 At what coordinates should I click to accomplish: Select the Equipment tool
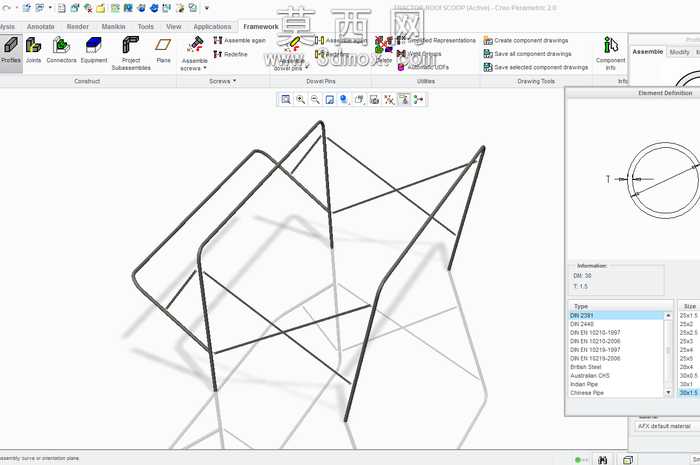(x=94, y=50)
